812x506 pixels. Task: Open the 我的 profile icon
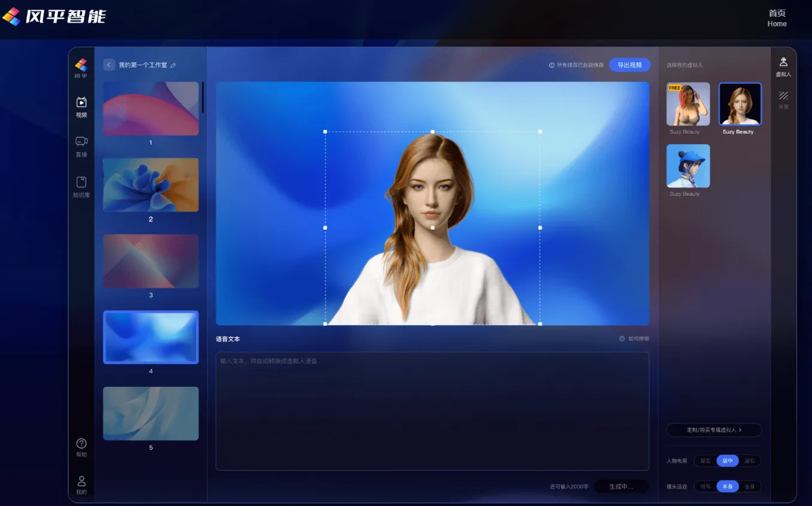[x=81, y=481]
